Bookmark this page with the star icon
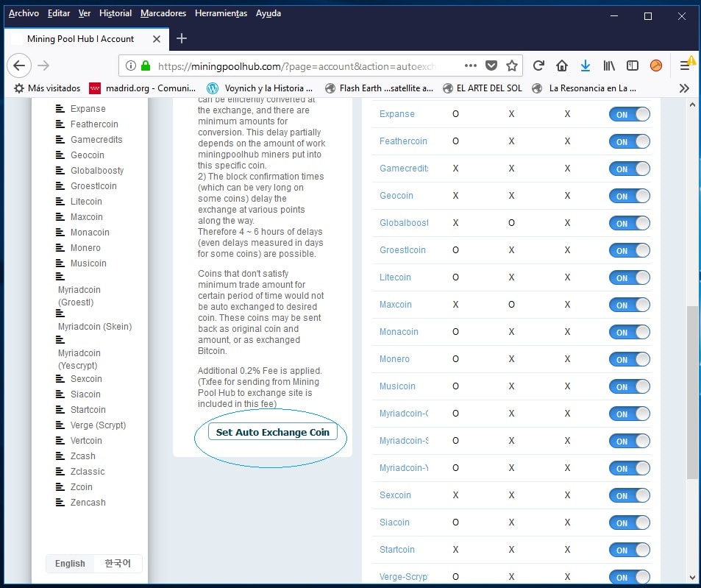Viewport: 701px width, 588px height. coord(512,65)
